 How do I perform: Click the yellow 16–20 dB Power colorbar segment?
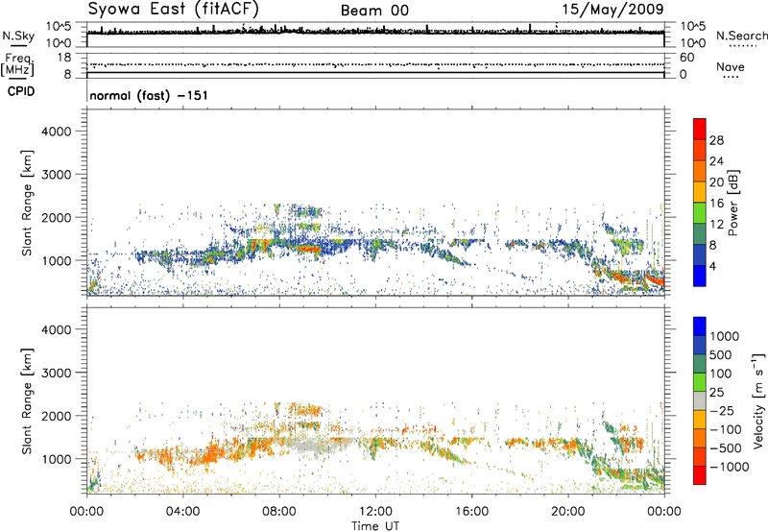coord(700,191)
